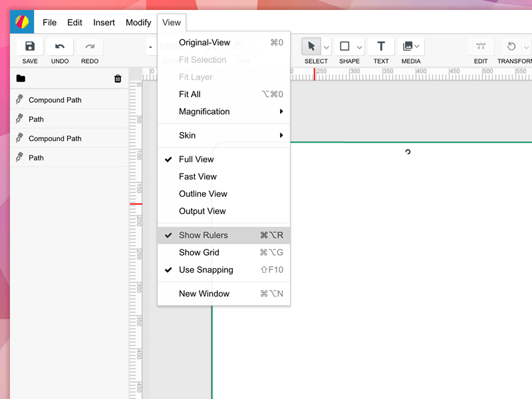Open the Modify menu
The width and height of the screenshot is (532, 399).
click(x=138, y=22)
